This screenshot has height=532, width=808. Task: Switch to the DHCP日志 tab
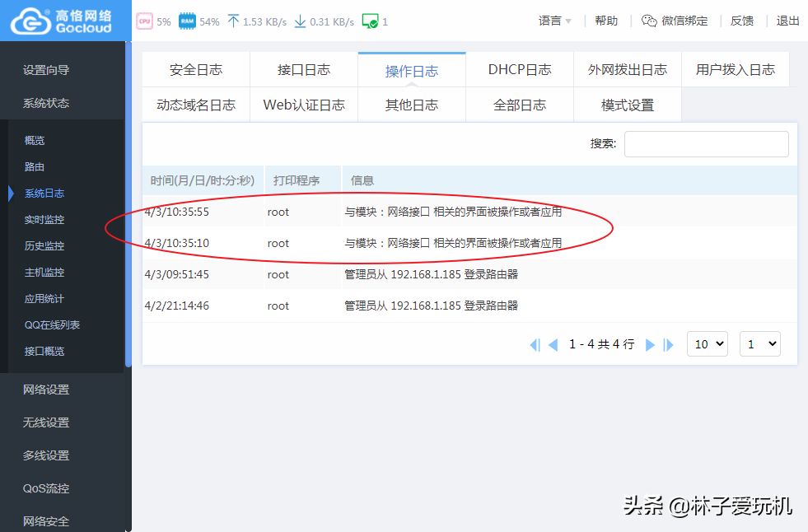coord(519,70)
